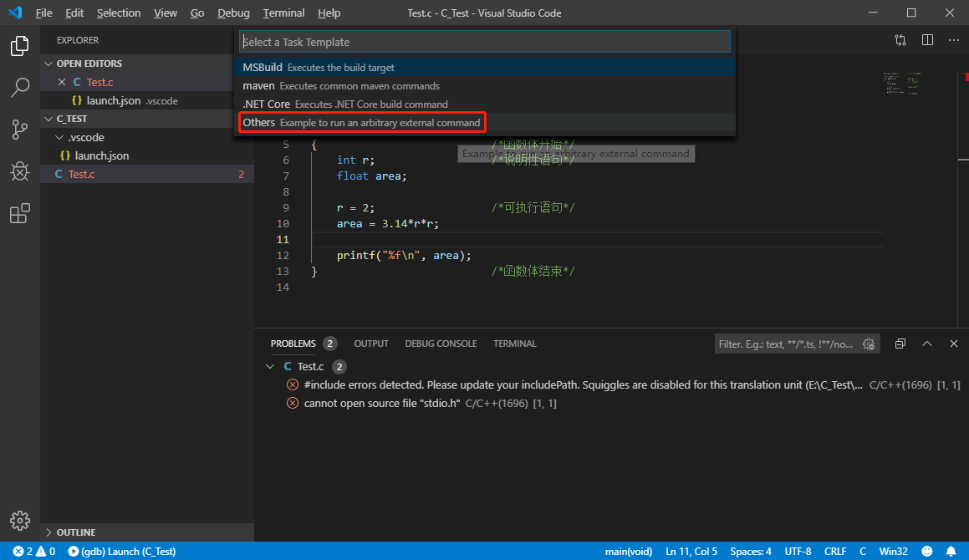Open More Actions in the editor toolbar
Viewport: 969px width, 560px height.
(952, 39)
